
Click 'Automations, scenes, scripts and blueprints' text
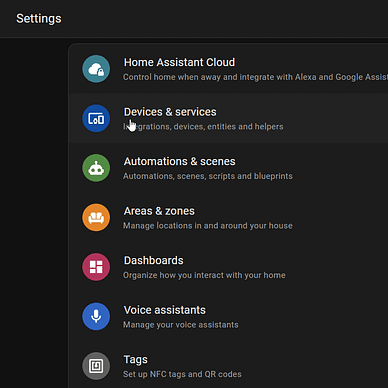click(208, 176)
